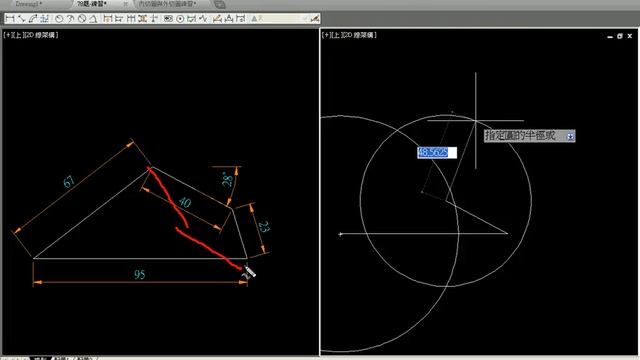Select the Jogged Linear tool

[202, 19]
